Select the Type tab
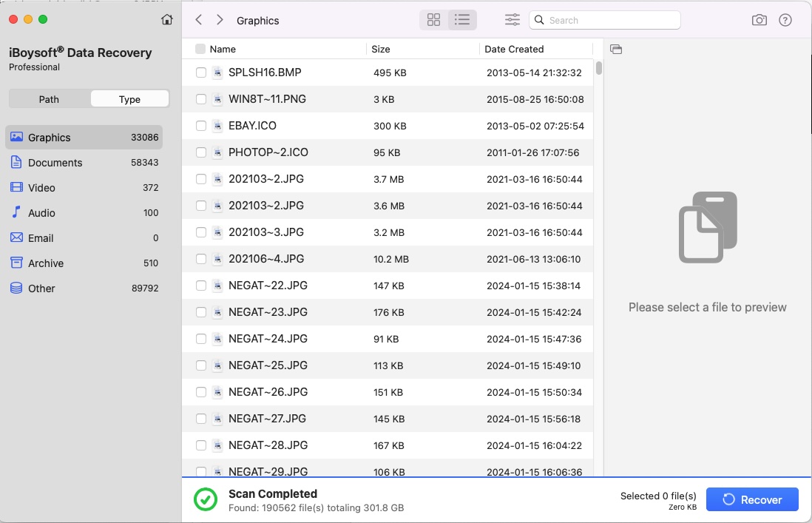Viewport: 812px width, 523px height. coord(129,99)
